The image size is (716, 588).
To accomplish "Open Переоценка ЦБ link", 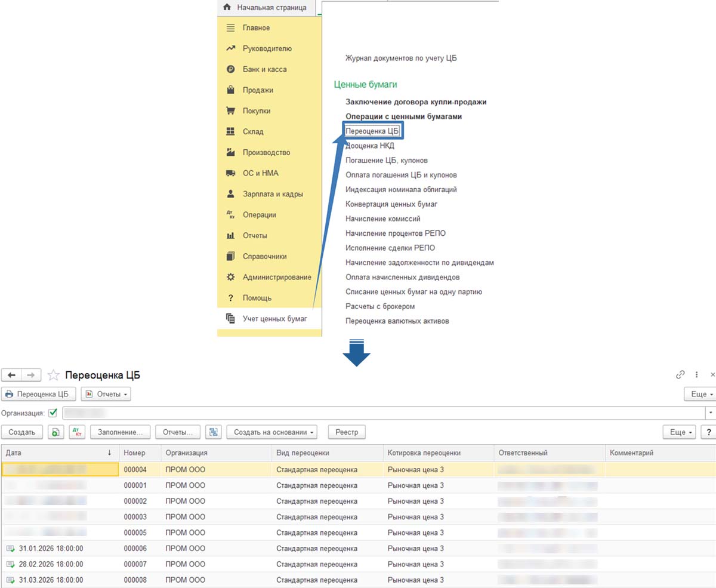I will [x=372, y=131].
